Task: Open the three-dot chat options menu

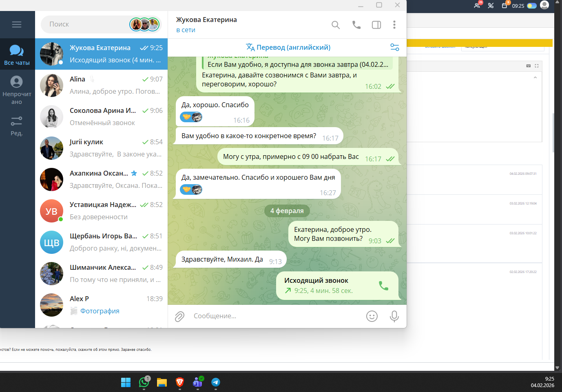Action: pyautogui.click(x=394, y=25)
